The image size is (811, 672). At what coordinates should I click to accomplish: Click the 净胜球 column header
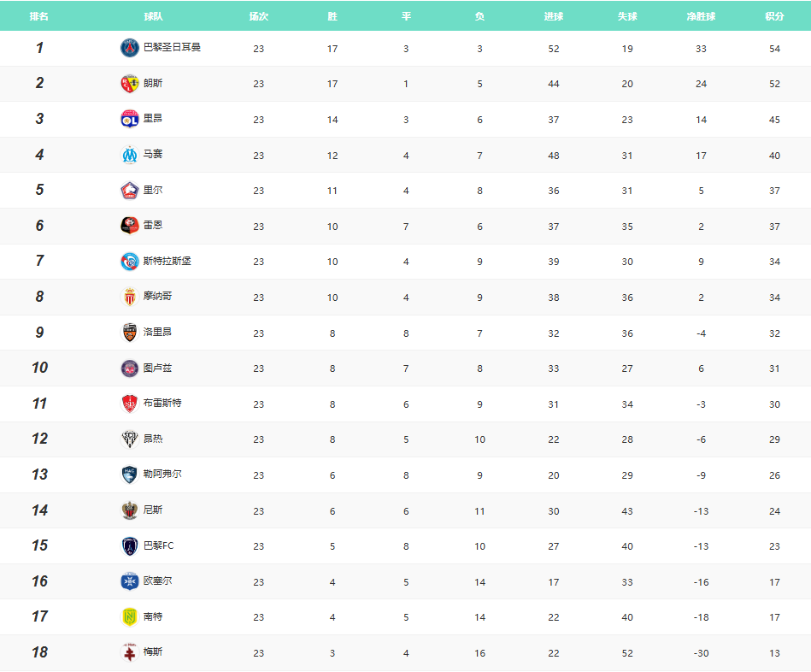tap(701, 16)
